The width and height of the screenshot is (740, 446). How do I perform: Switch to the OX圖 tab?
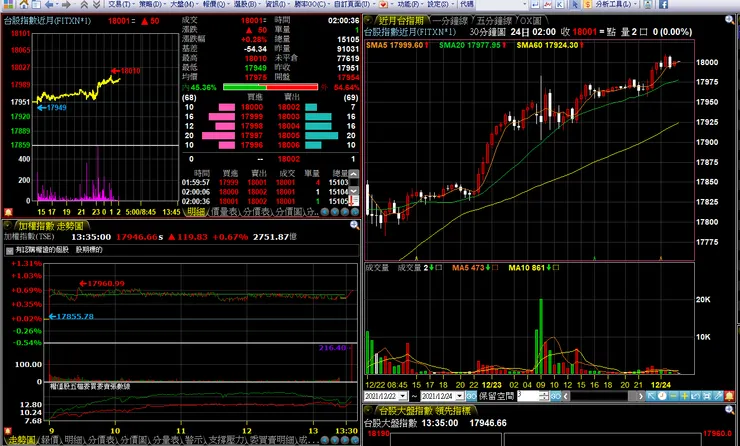[531, 21]
